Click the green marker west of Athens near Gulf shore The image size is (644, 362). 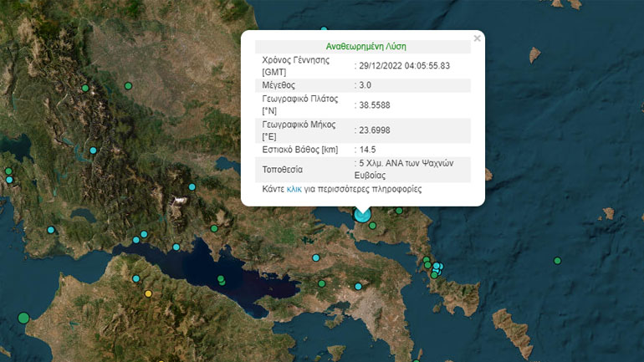322,283
